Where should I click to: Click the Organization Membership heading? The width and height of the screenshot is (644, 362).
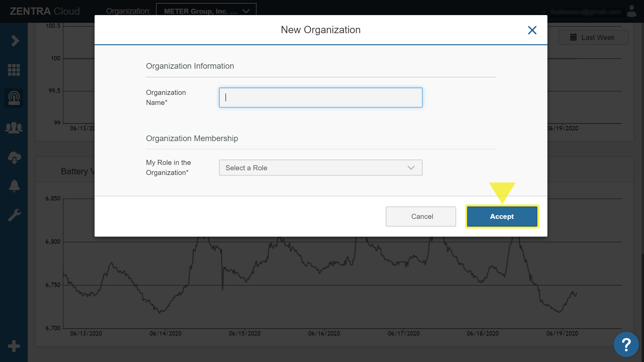192,138
